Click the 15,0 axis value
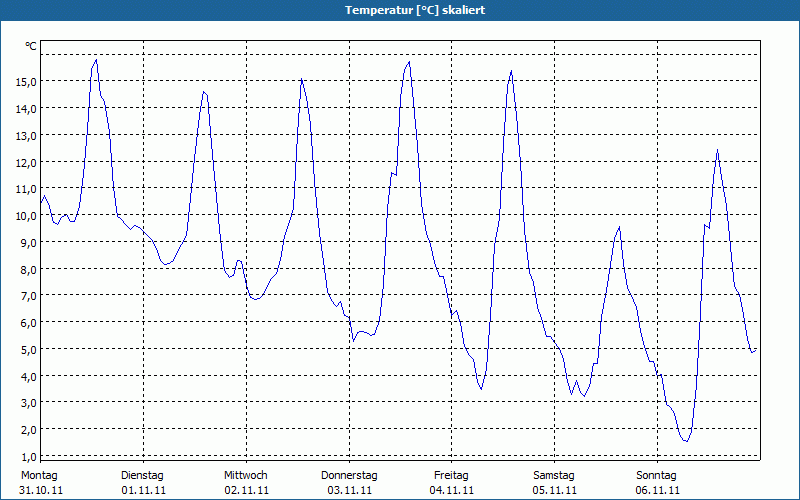This screenshot has width=800, height=500. (x=26, y=82)
